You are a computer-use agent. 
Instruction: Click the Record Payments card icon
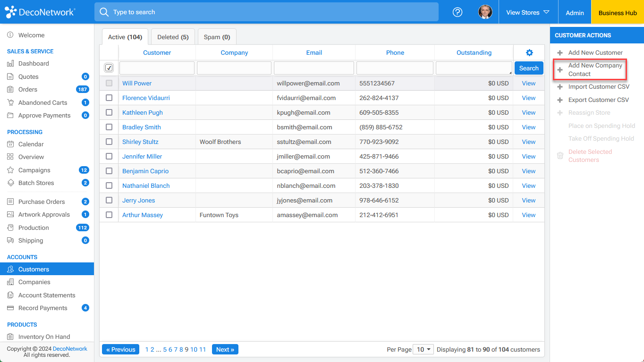10,308
